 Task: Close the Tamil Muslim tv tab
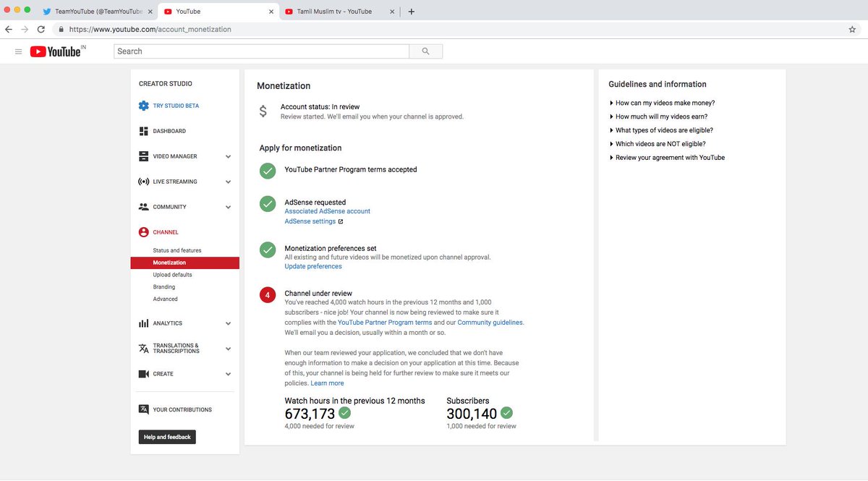[392, 12]
